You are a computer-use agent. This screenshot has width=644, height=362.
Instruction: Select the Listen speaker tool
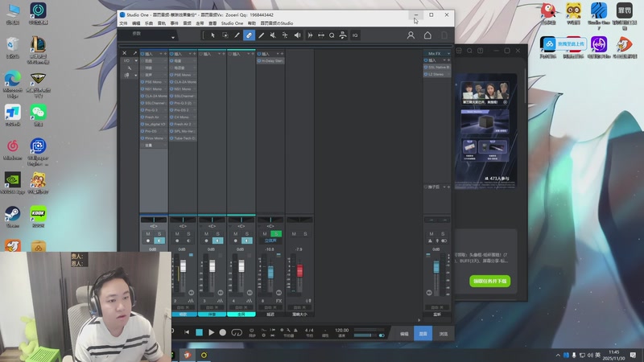(x=297, y=35)
